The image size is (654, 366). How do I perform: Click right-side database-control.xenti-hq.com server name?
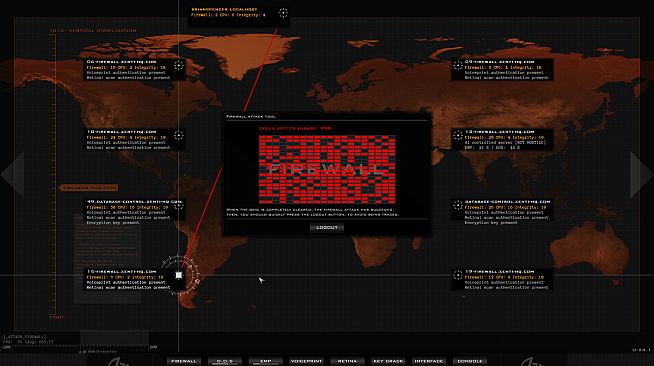coord(508,202)
